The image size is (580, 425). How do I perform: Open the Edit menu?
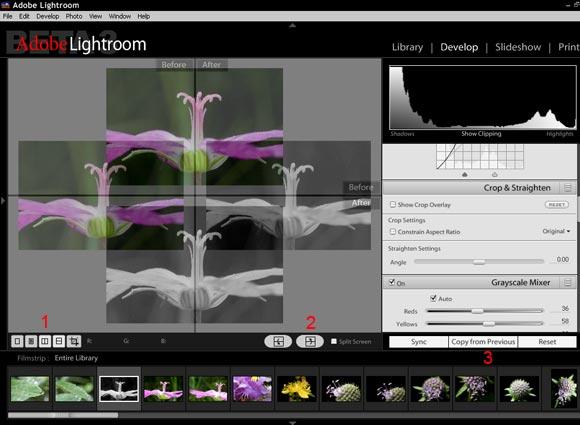tap(24, 16)
